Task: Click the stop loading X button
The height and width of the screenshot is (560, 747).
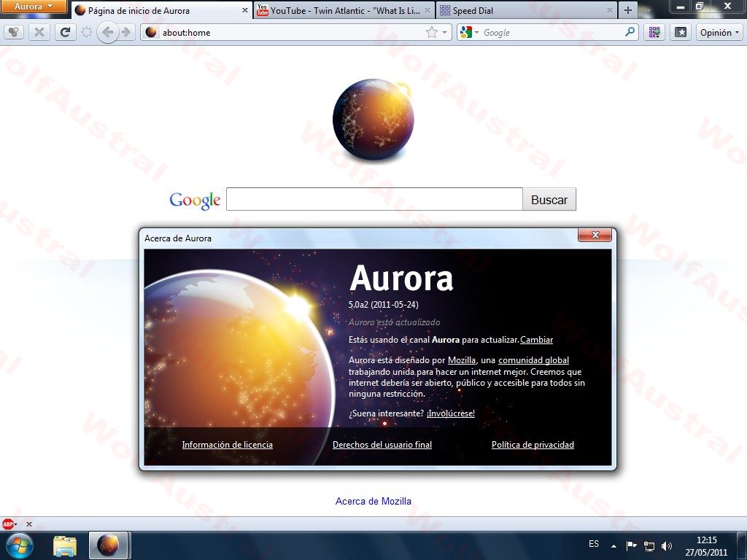Action: click(x=39, y=32)
